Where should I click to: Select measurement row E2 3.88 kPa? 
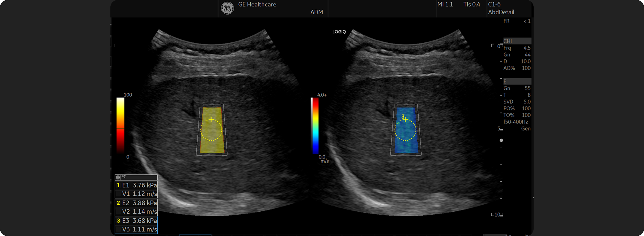click(x=136, y=203)
